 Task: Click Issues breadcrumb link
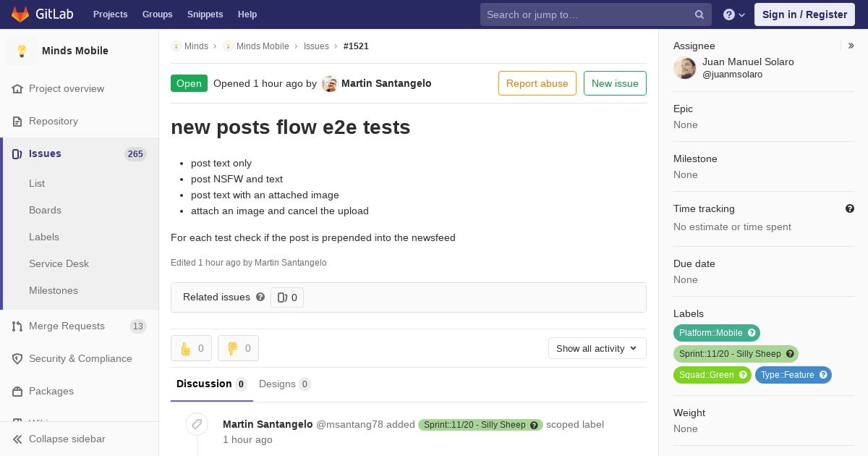point(316,46)
